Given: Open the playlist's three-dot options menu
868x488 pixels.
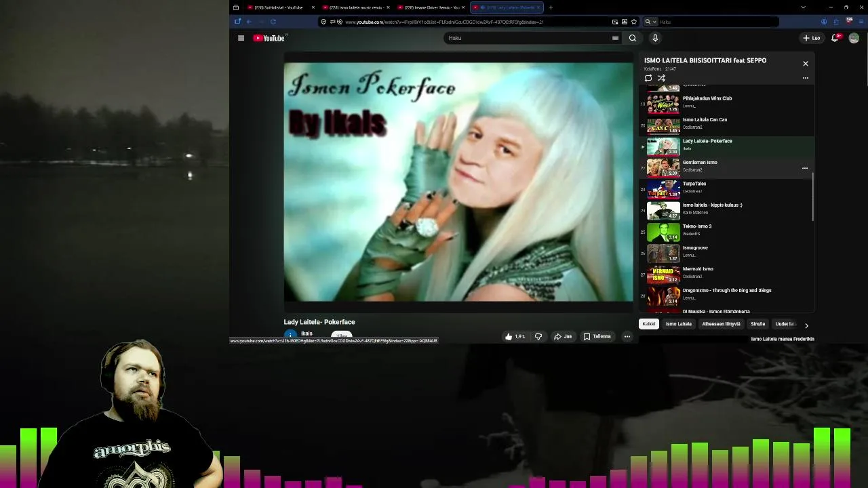Looking at the screenshot, I should (x=806, y=78).
